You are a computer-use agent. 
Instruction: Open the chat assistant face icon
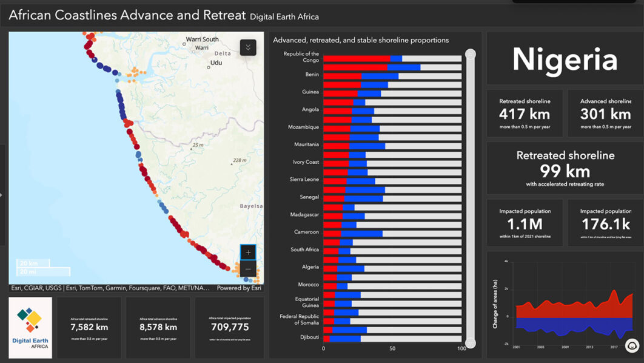632,346
